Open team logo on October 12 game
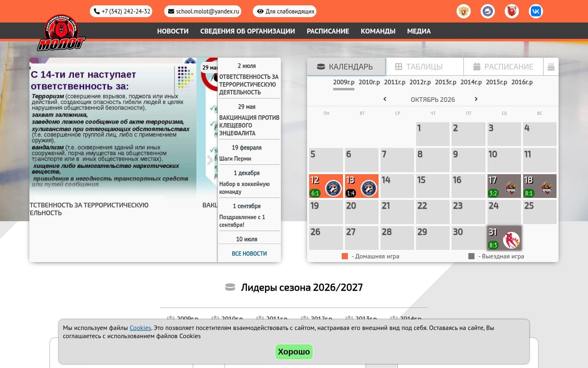 point(333,188)
